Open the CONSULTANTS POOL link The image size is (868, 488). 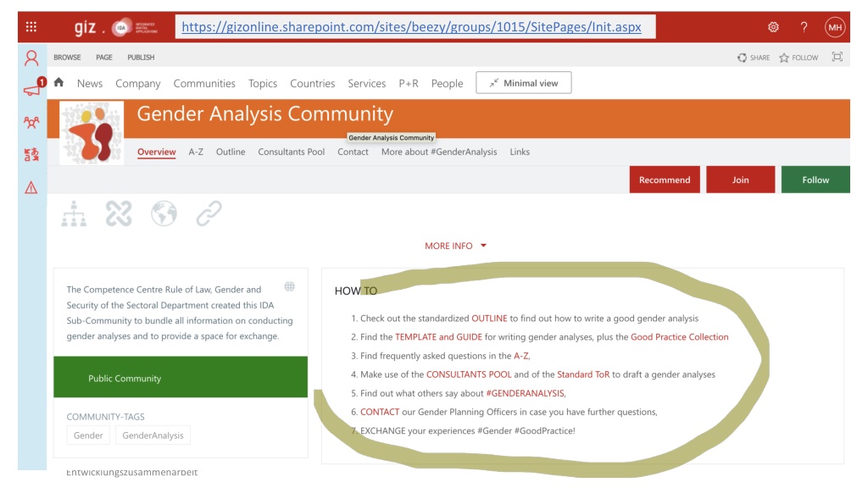(469, 374)
